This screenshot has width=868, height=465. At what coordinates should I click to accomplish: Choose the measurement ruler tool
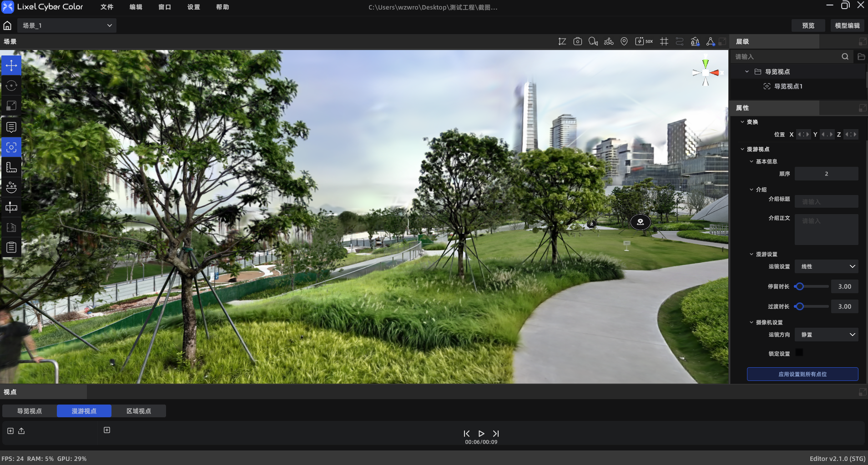(11, 167)
